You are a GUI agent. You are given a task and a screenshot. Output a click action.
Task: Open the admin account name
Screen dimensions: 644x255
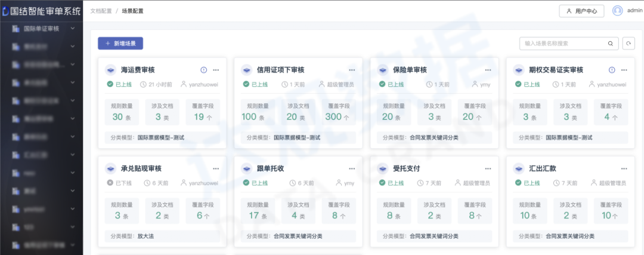635,11
